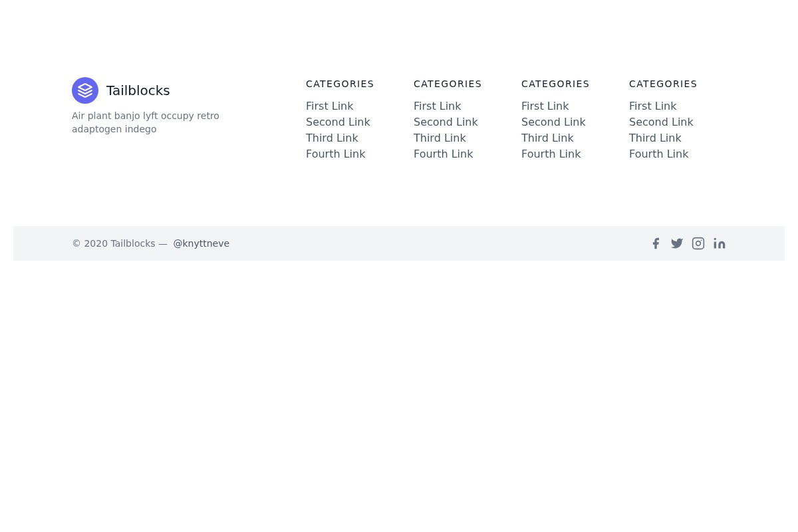Open Third Link in the first column
This screenshot has width=798, height=532.
(x=332, y=138)
